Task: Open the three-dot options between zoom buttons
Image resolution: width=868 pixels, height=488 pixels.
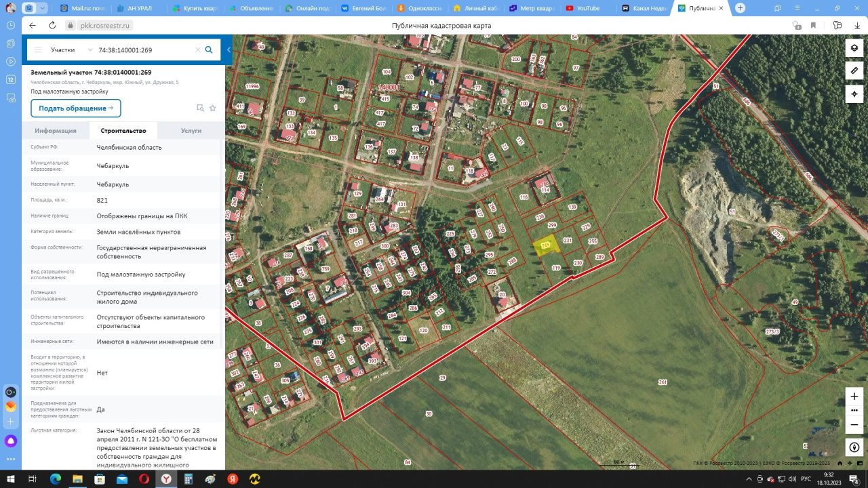Action: [x=854, y=410]
